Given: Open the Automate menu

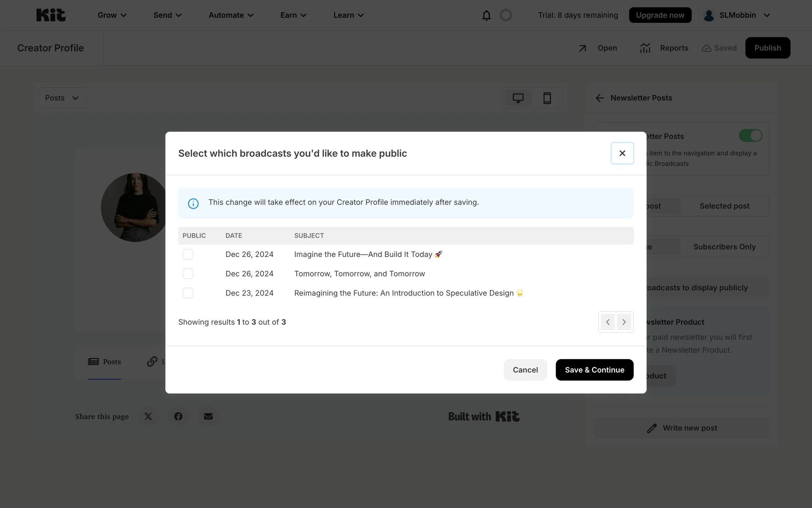Looking at the screenshot, I should tap(231, 15).
